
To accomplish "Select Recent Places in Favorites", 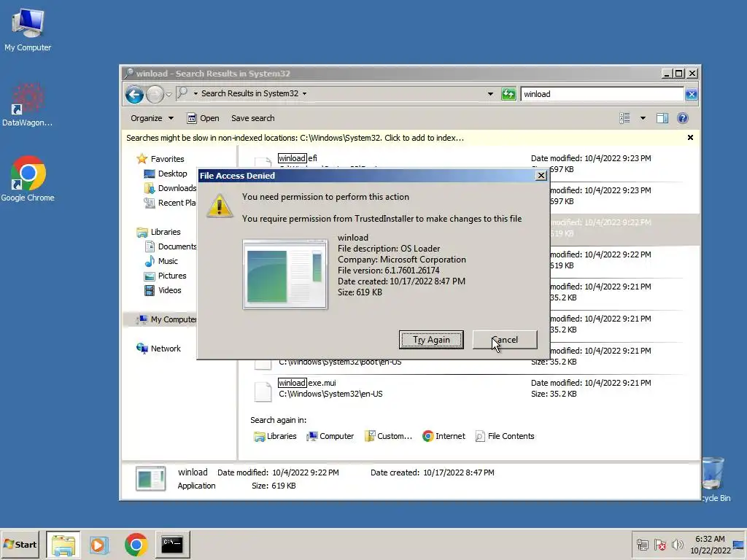I will coord(170,203).
